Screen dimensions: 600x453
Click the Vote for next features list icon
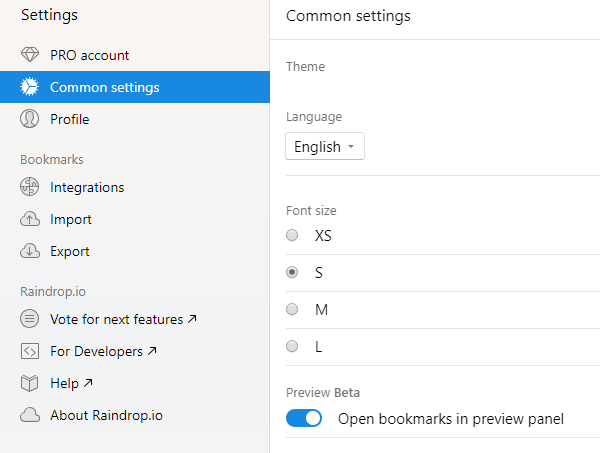point(29,319)
